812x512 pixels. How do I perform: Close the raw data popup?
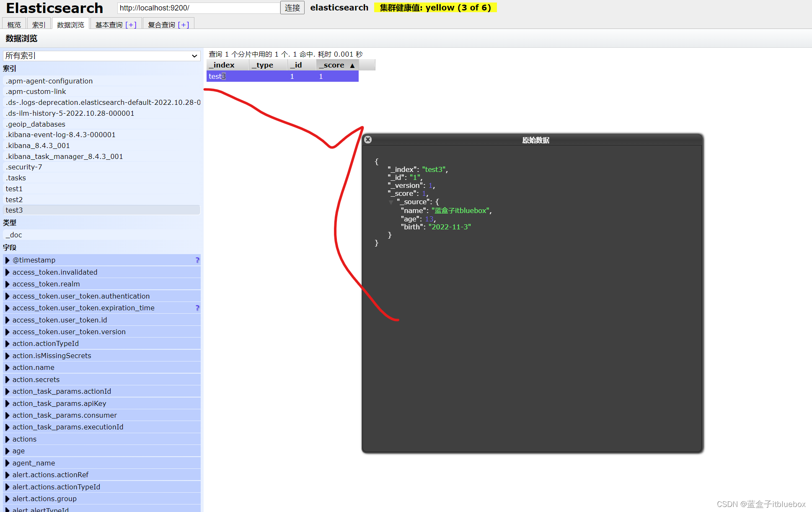pyautogui.click(x=368, y=140)
